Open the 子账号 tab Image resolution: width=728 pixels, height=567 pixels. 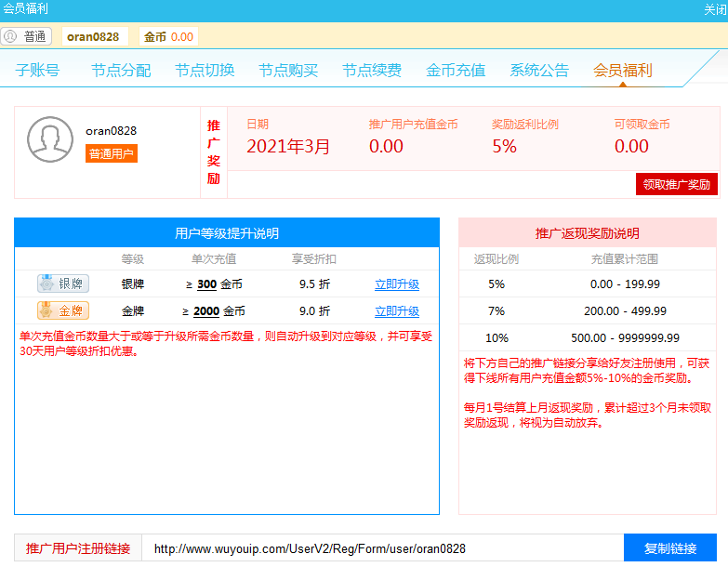tap(38, 70)
